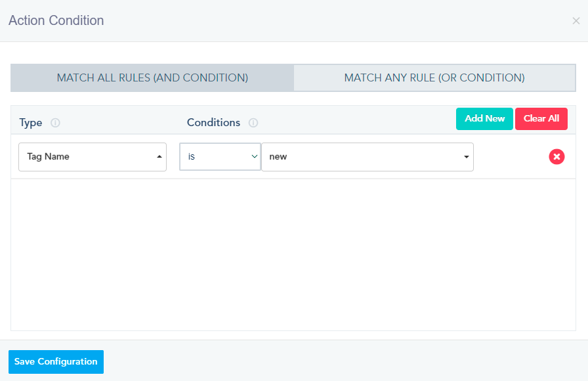Click the empty rules list area
Image resolution: width=588 pixels, height=381 pixels.
click(293, 254)
